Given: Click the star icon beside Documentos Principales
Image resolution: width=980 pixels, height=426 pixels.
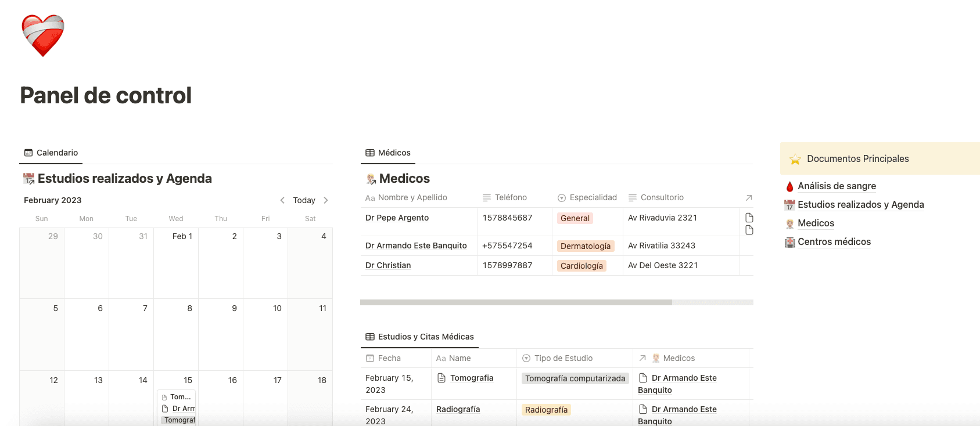Looking at the screenshot, I should click(795, 159).
